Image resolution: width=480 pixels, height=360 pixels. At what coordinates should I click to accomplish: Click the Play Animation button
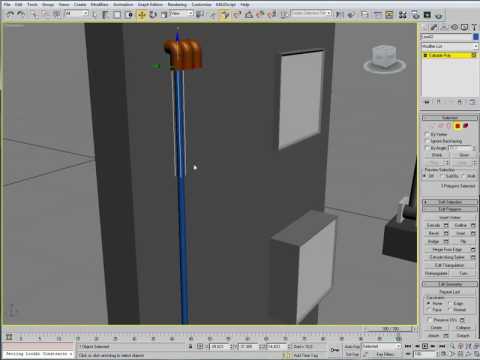click(x=425, y=346)
